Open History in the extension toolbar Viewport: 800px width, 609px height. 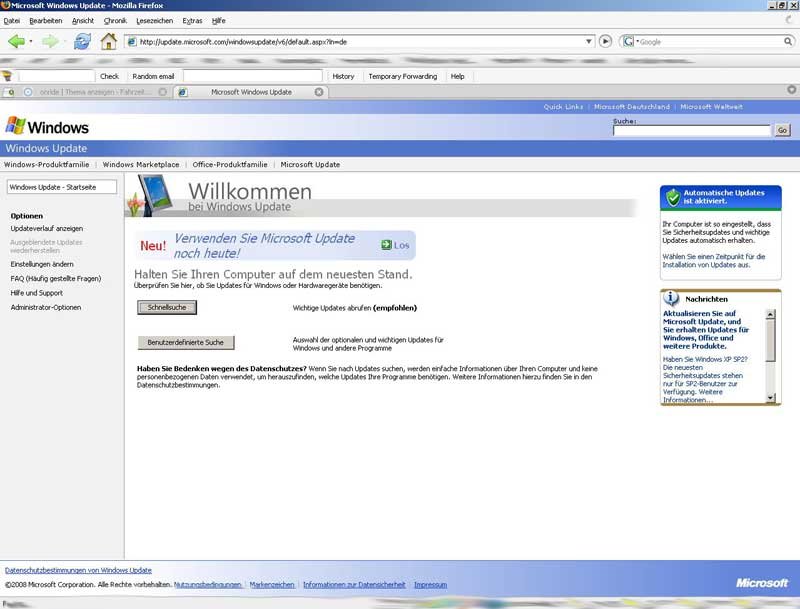coord(343,76)
